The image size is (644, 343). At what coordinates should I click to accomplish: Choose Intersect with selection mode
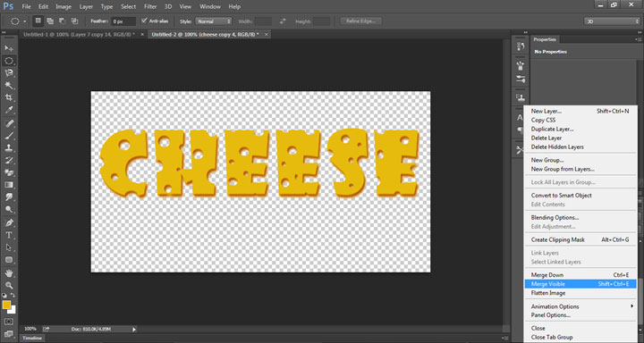pos(74,21)
